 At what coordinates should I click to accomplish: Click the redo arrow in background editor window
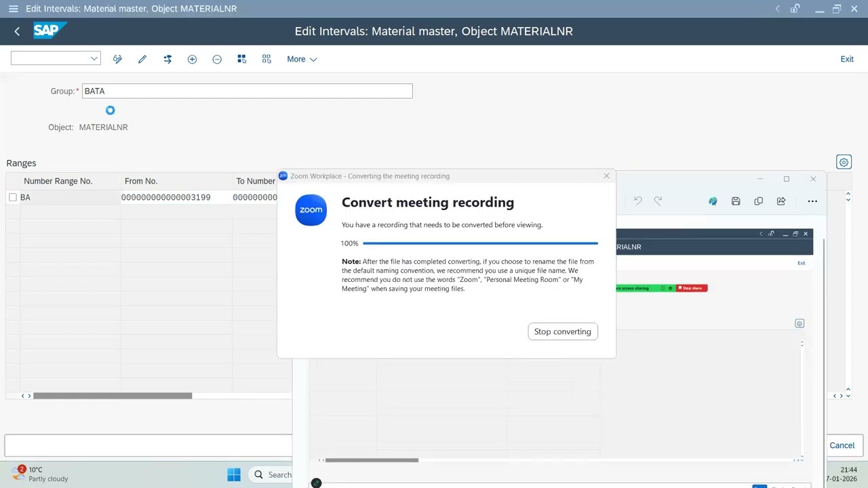(x=658, y=201)
